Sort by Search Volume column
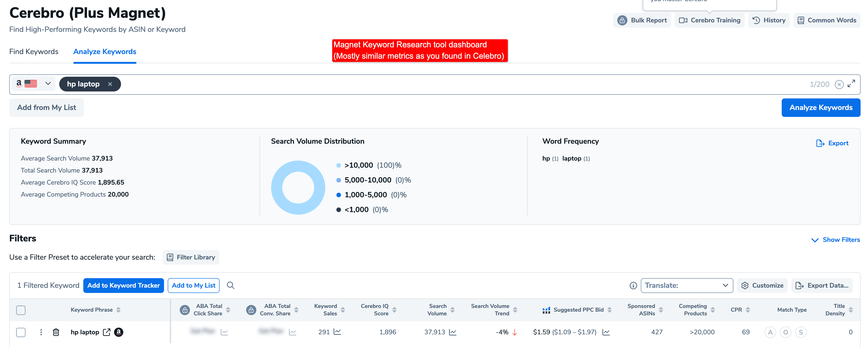Image resolution: width=868 pixels, height=347 pixels. [453, 310]
